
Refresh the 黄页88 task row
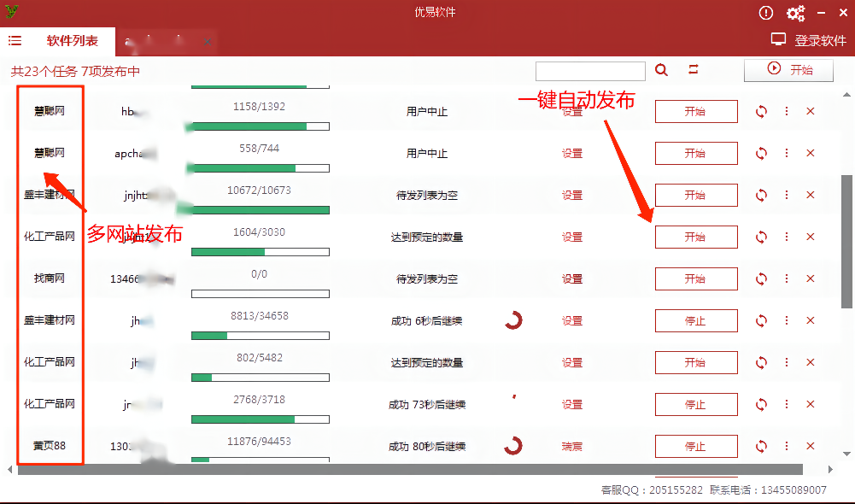click(x=761, y=446)
